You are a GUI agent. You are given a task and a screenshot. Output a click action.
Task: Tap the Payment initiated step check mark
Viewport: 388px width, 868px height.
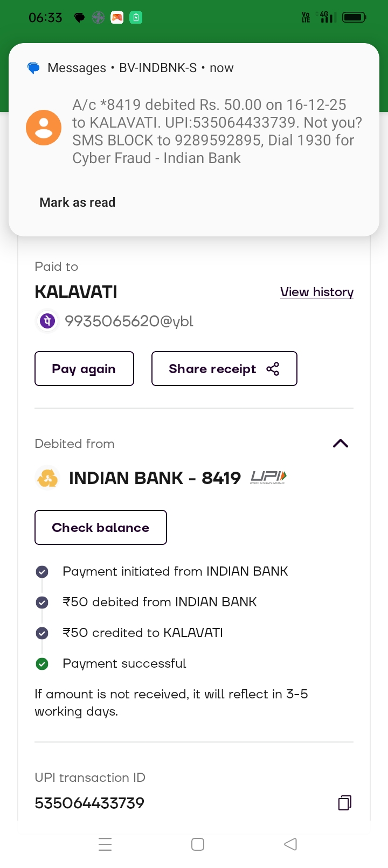coord(42,572)
